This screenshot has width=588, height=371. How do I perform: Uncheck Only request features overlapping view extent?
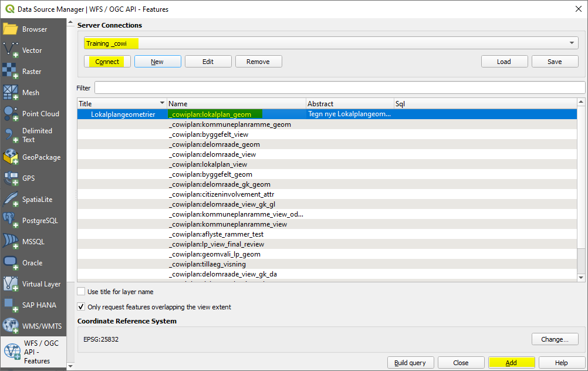tap(81, 307)
